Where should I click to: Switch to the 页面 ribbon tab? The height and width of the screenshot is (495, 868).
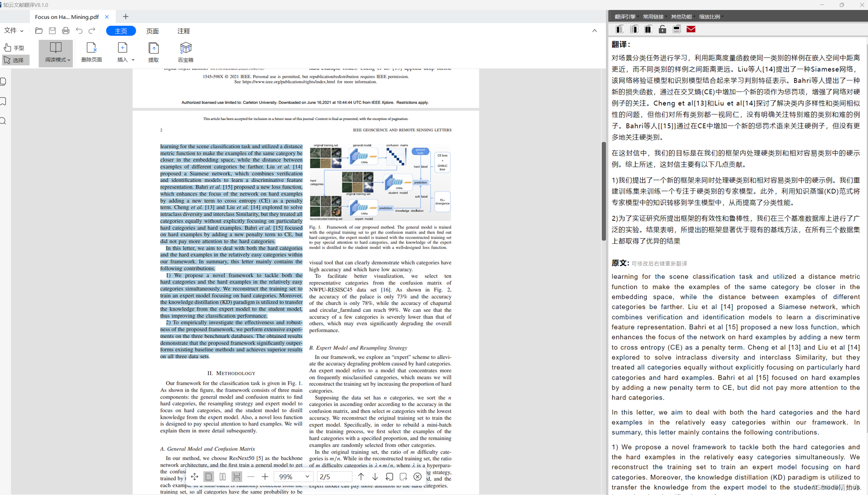click(152, 31)
